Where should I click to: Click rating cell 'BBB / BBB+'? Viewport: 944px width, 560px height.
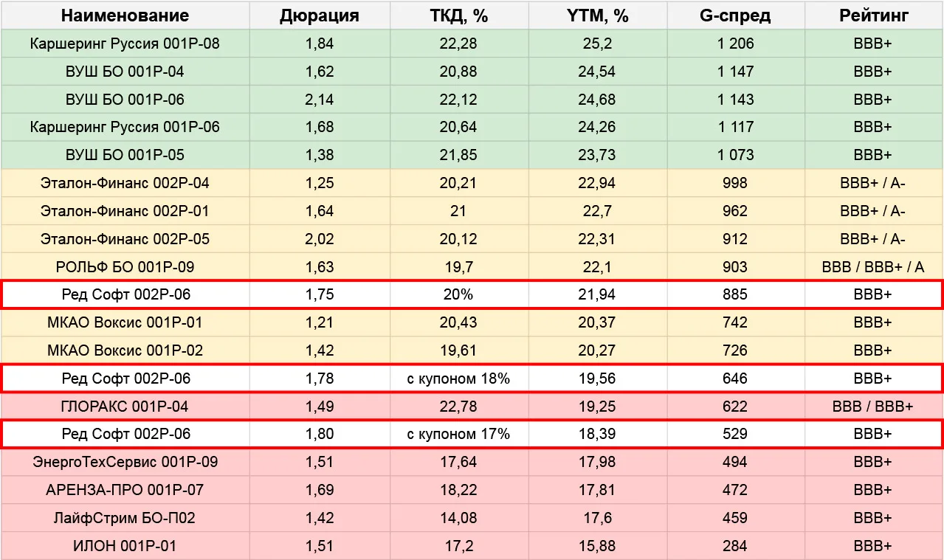click(874, 407)
